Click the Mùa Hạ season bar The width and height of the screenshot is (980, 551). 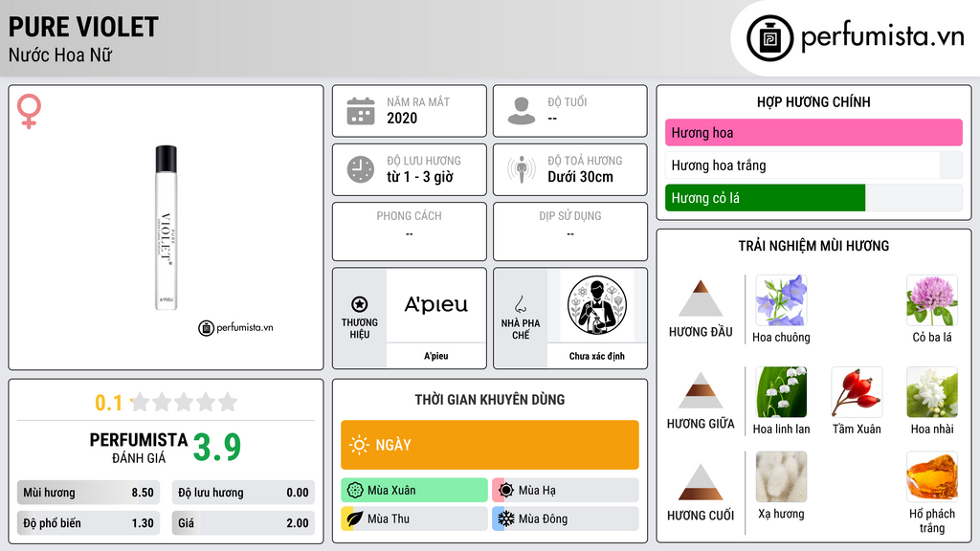click(x=566, y=491)
